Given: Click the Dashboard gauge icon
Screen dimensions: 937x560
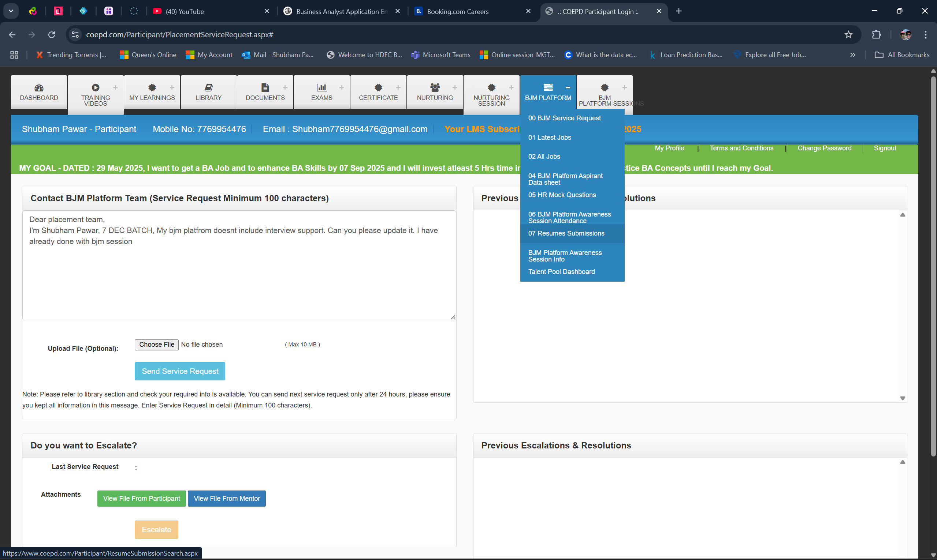Looking at the screenshot, I should [x=39, y=88].
